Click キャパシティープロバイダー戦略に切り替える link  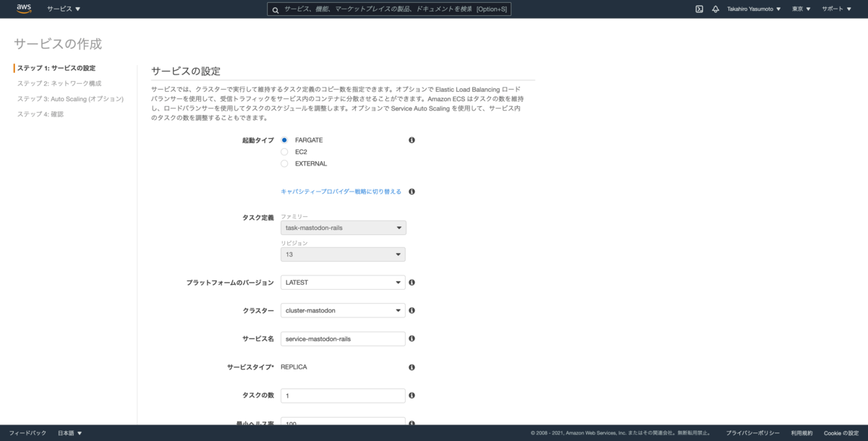[x=341, y=192]
